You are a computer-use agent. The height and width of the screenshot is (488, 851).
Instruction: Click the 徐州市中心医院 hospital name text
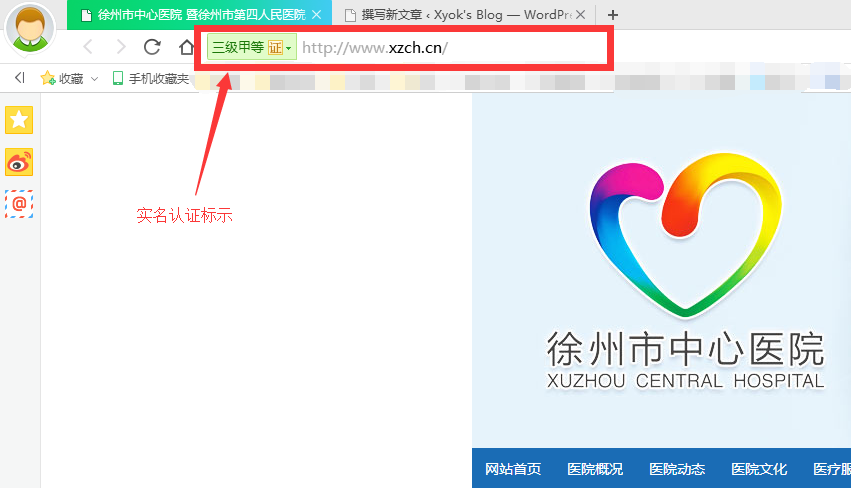[x=685, y=349]
